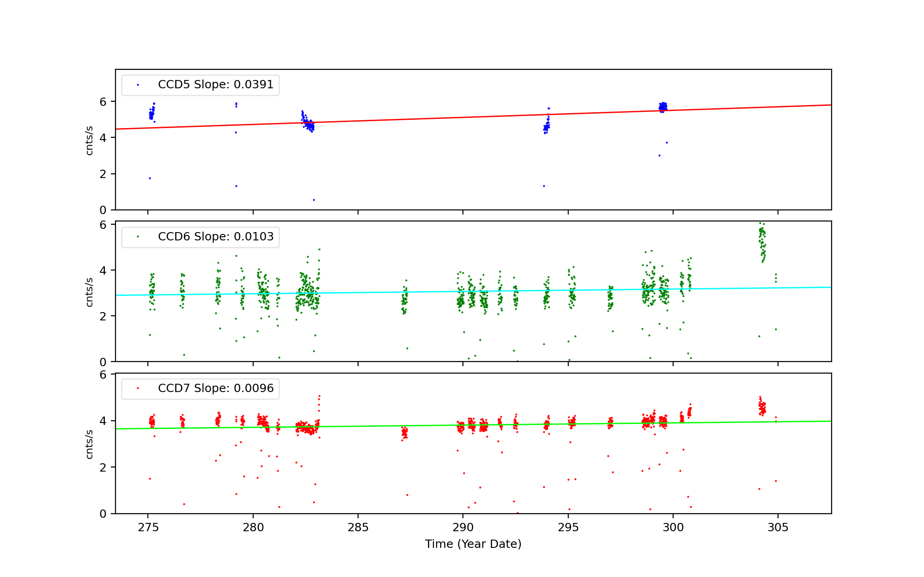The image size is (924, 577).
Task: Click the CCD7 Slope legend label
Action: coord(215,388)
